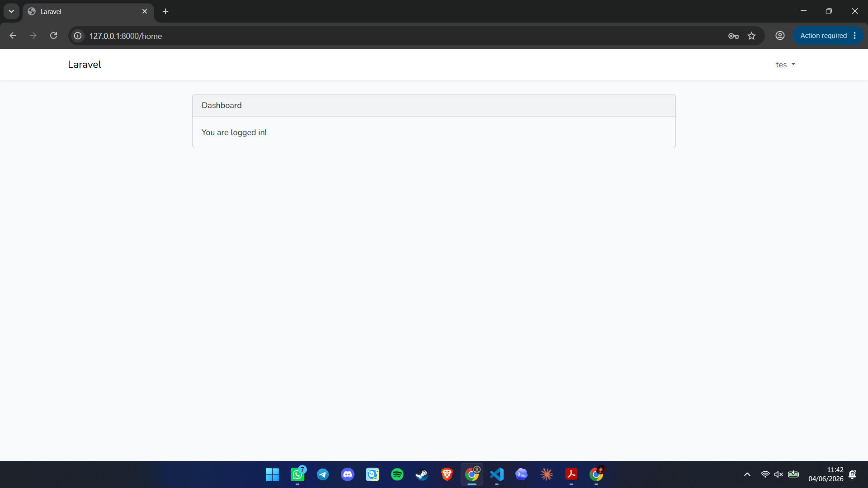
Task: Close the Laravel tab
Action: click(x=145, y=11)
